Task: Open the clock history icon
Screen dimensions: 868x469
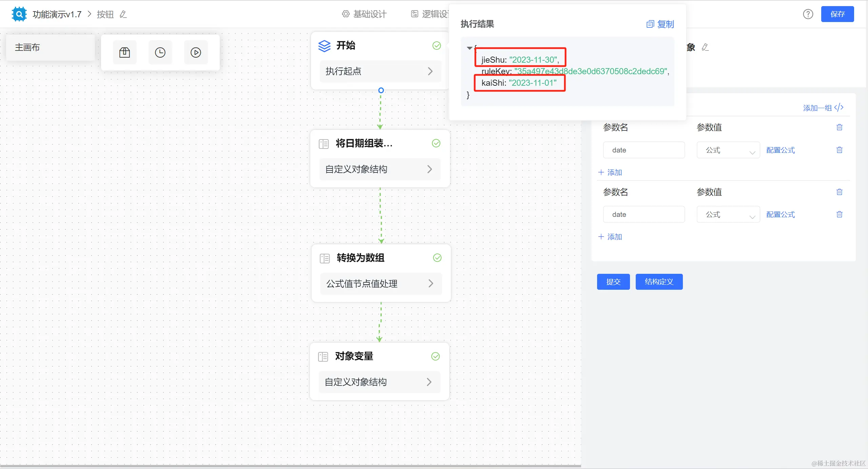Action: coord(160,53)
